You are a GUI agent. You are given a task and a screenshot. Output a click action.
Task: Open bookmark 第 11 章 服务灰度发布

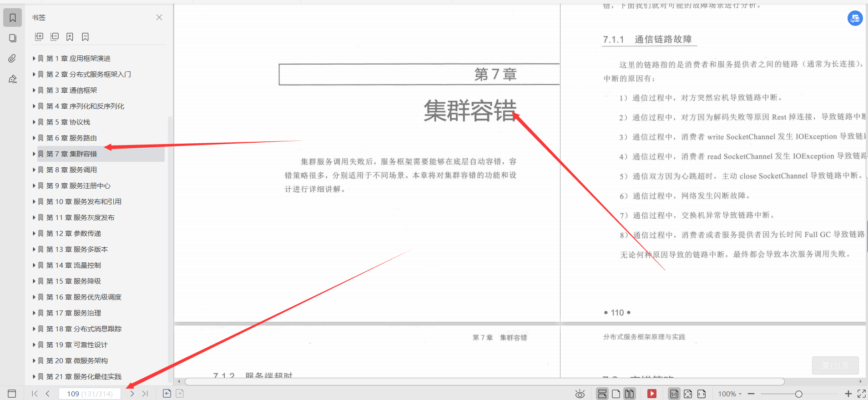(x=80, y=218)
